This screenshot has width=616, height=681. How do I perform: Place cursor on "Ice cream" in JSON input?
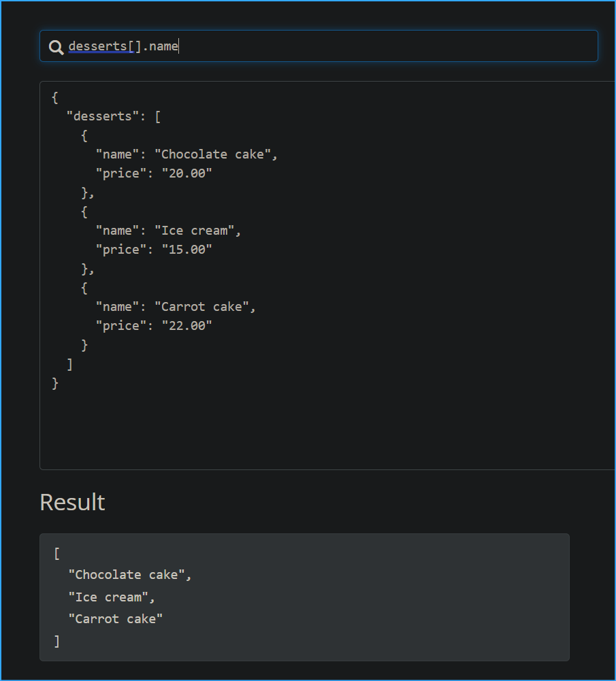(197, 231)
